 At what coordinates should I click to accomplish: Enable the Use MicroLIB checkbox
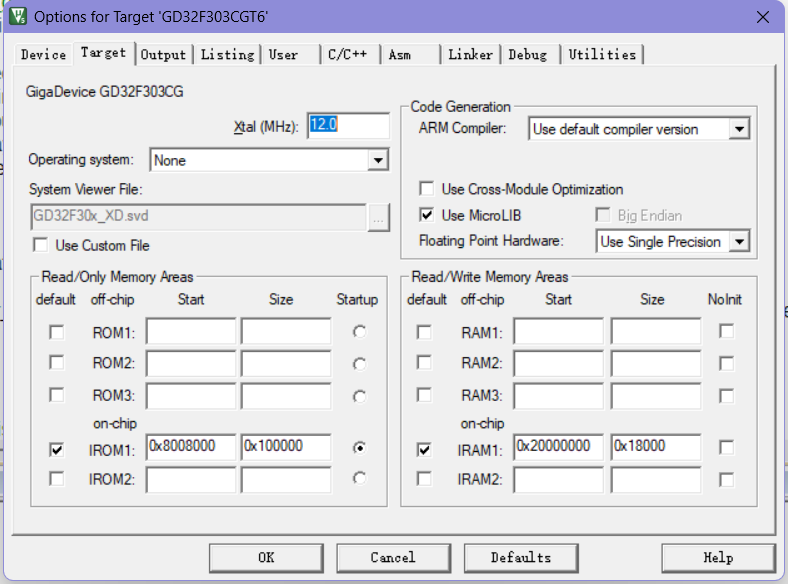[x=427, y=215]
